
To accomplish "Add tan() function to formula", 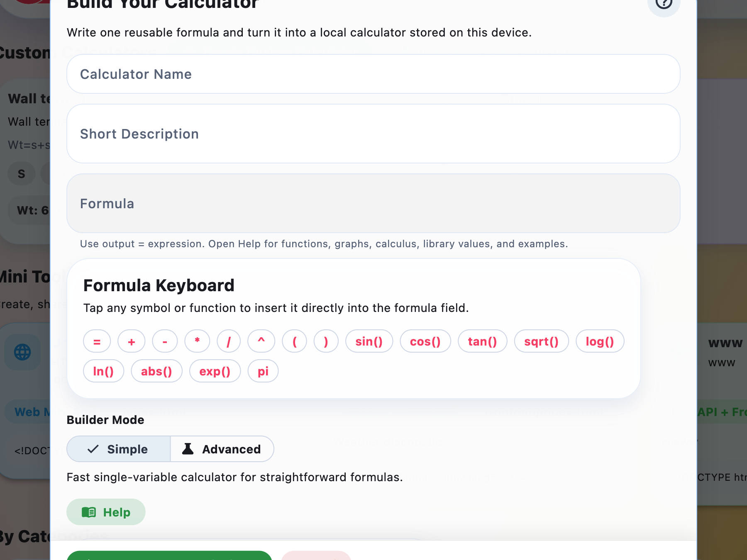I will pyautogui.click(x=483, y=341).
